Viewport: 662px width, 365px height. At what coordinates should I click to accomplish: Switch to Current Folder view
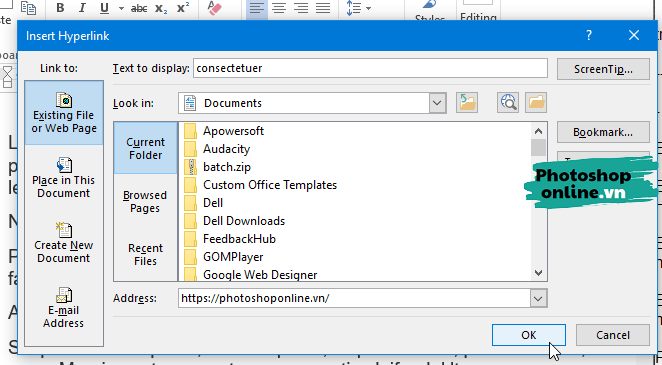[x=145, y=148]
